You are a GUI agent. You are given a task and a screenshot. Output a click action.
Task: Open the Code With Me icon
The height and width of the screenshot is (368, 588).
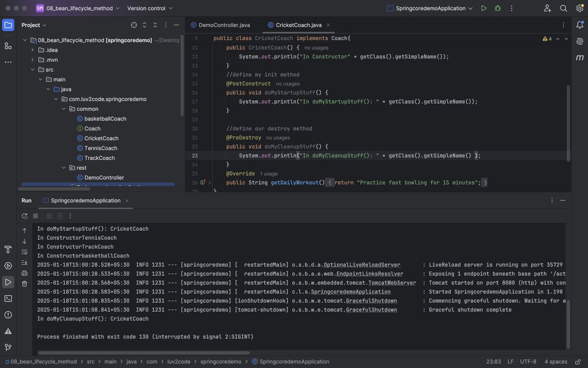pyautogui.click(x=548, y=8)
